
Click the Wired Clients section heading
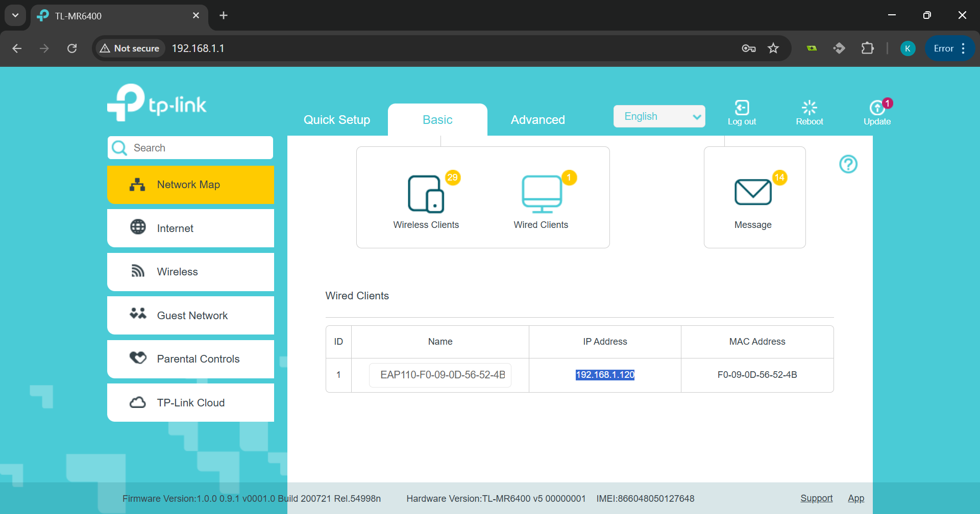357,296
